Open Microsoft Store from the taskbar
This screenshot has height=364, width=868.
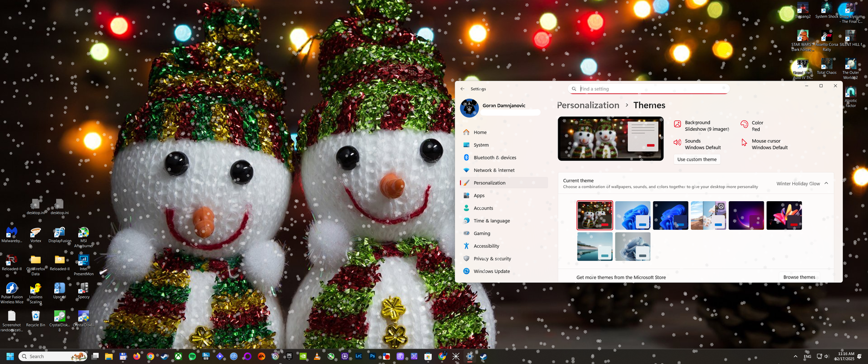428,357
